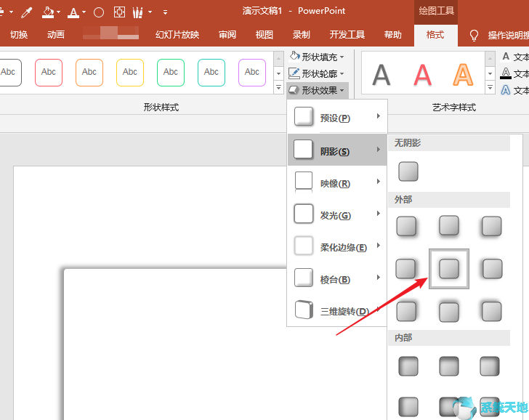Apply the red A WordArt style
The height and width of the screenshot is (420, 529).
422,76
